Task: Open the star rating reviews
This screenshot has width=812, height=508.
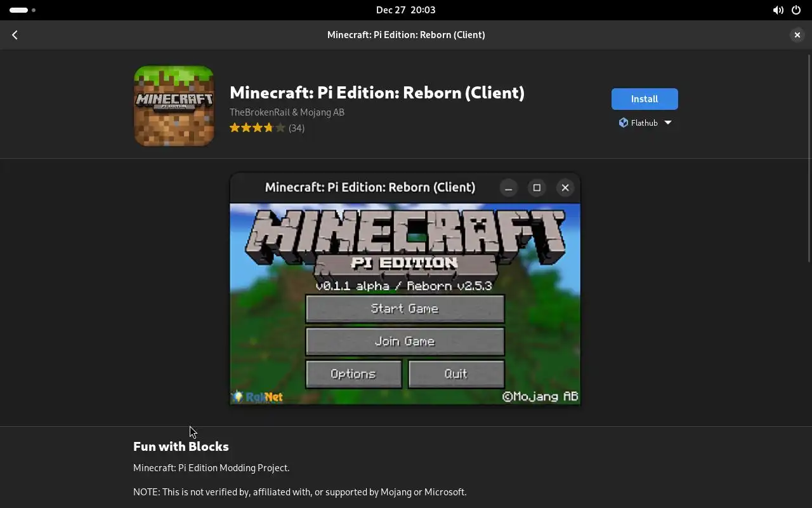Action: coord(257,128)
